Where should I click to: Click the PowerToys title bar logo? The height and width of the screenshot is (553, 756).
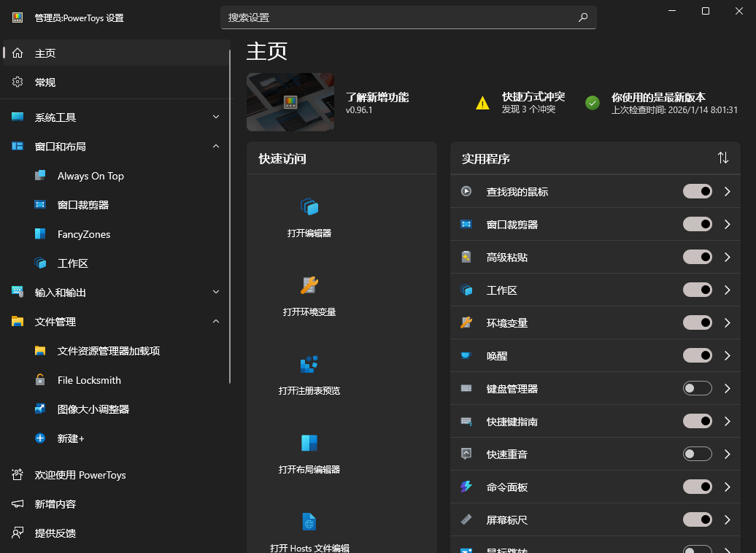click(18, 18)
